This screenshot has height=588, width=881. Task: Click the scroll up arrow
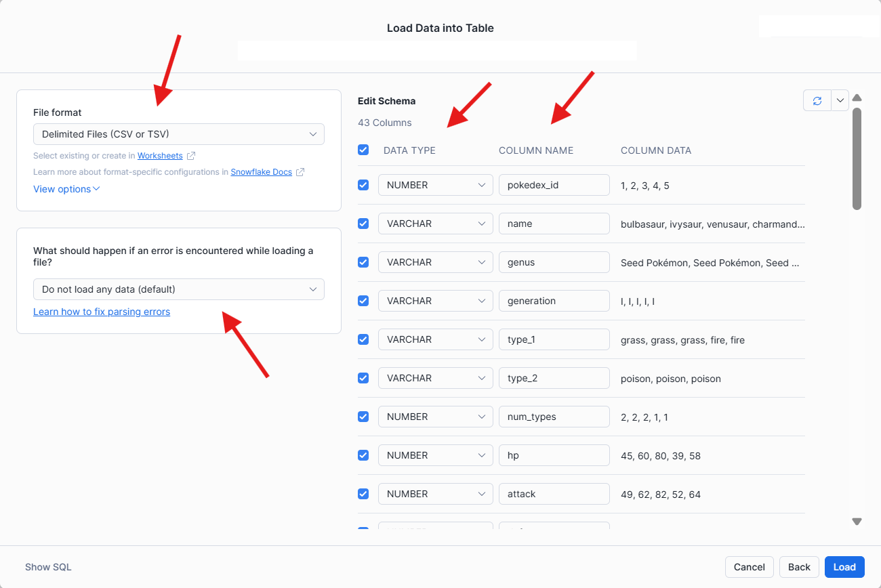coord(857,98)
